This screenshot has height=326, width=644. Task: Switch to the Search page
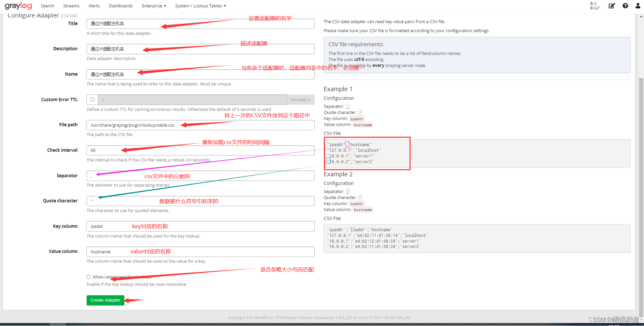(47, 6)
